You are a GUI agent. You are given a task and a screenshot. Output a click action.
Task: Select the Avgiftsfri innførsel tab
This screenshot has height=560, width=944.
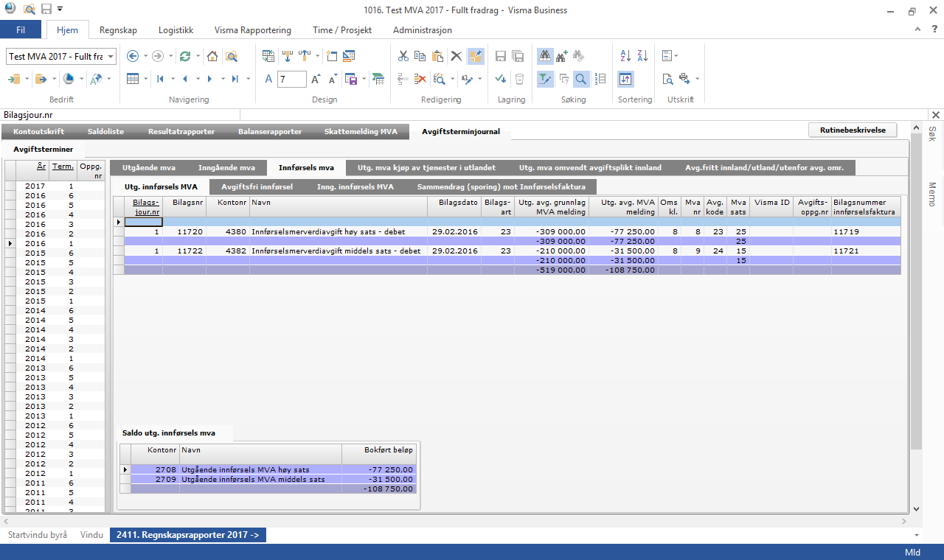[x=257, y=186]
